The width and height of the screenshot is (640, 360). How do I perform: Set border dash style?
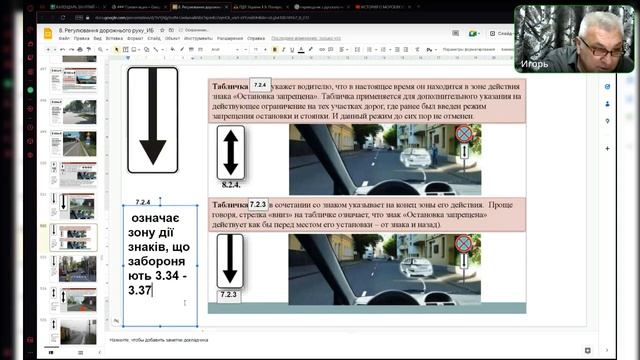pyautogui.click(x=200, y=49)
